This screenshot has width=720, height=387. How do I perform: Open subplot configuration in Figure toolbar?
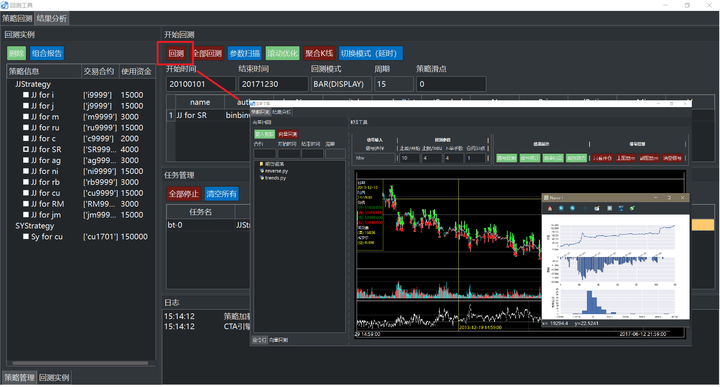609,208
